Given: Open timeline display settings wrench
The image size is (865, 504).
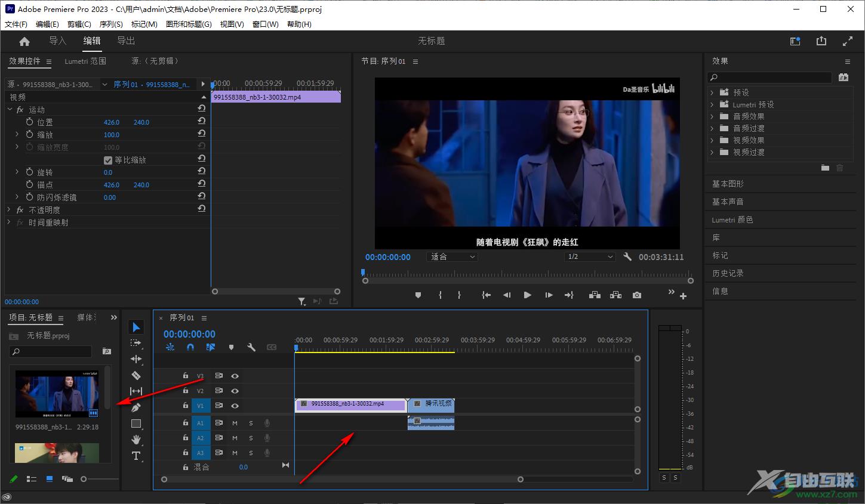Looking at the screenshot, I should (x=251, y=347).
